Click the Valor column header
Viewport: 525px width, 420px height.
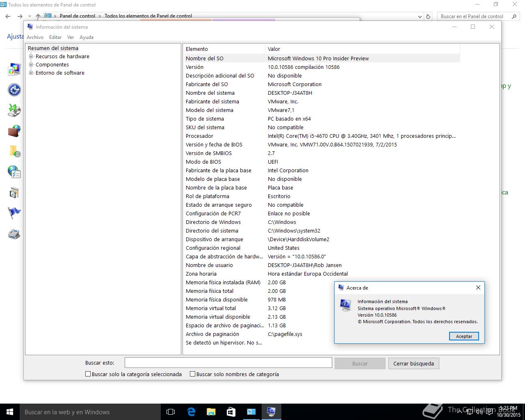[x=363, y=49]
